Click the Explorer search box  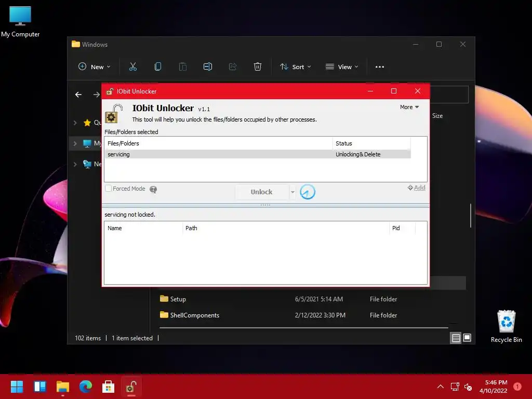(449, 95)
